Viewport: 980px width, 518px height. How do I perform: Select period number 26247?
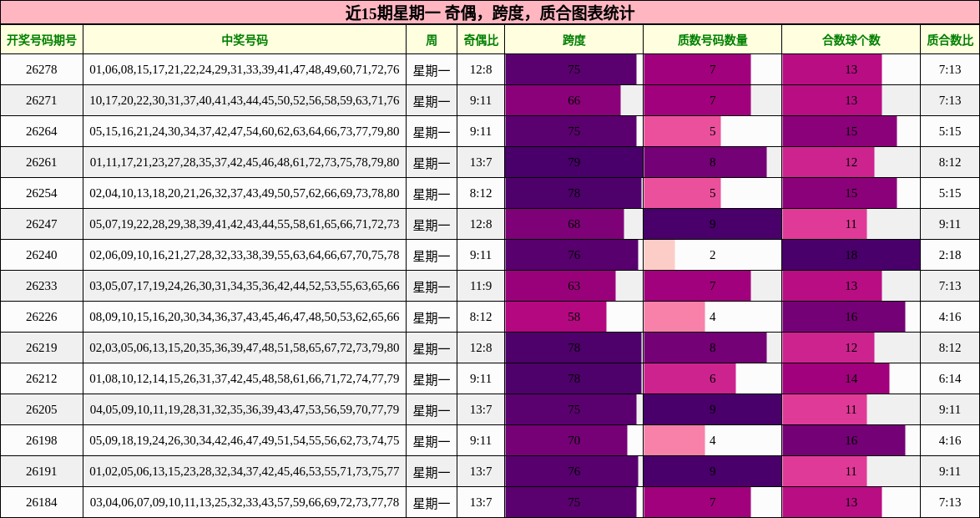click(x=41, y=224)
